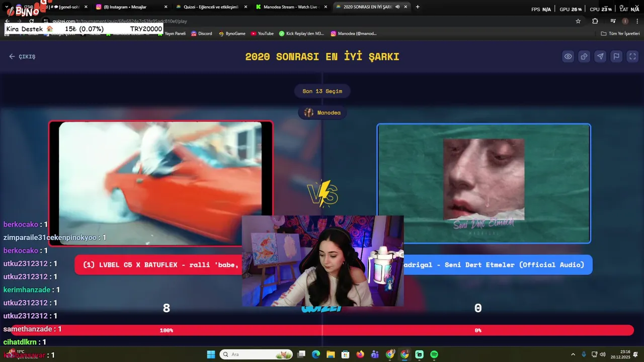Screen dimensions: 644x362
Task: Vote for Madrigal - Seni Dert Etmeler label
Action: click(x=497, y=265)
